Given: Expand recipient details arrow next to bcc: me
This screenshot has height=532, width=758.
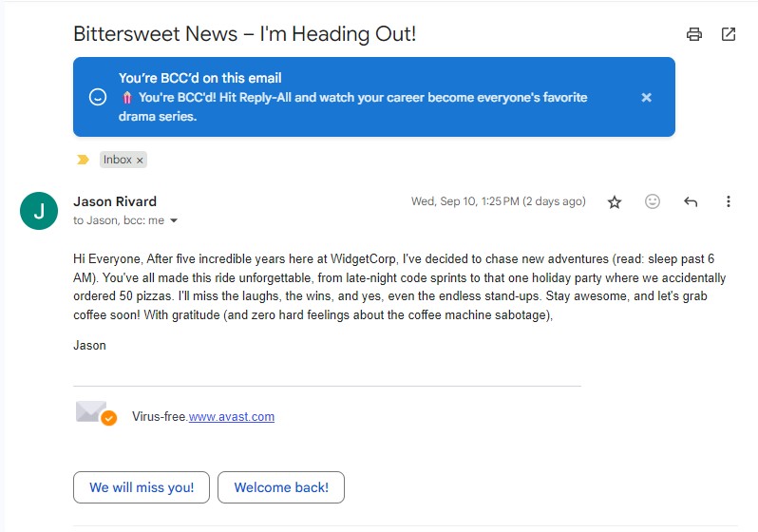Looking at the screenshot, I should click(174, 221).
